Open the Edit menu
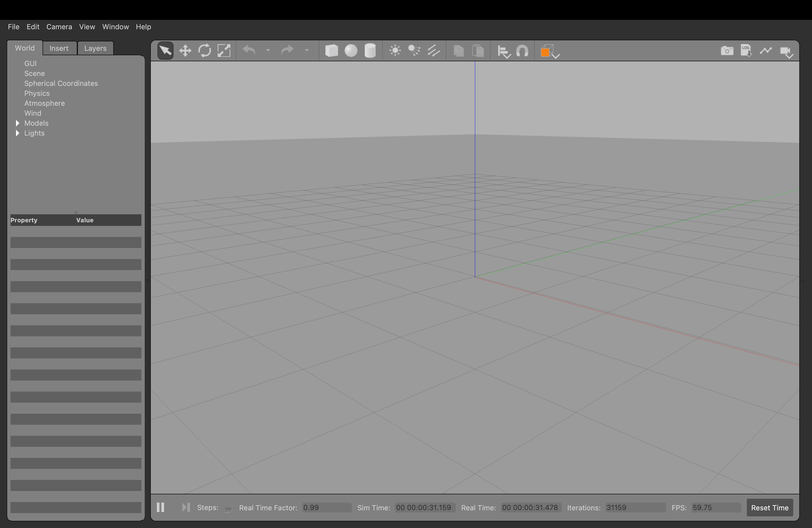The image size is (812, 528). click(x=33, y=27)
